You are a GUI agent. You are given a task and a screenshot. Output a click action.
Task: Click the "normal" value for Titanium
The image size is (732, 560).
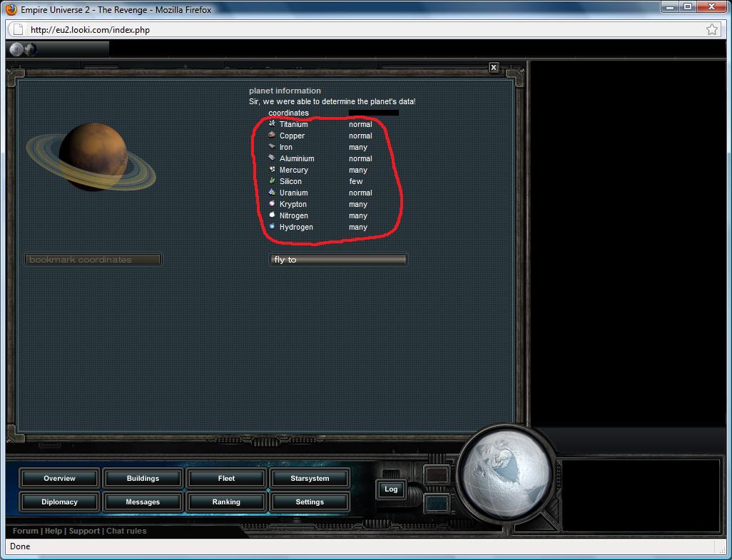pyautogui.click(x=360, y=124)
